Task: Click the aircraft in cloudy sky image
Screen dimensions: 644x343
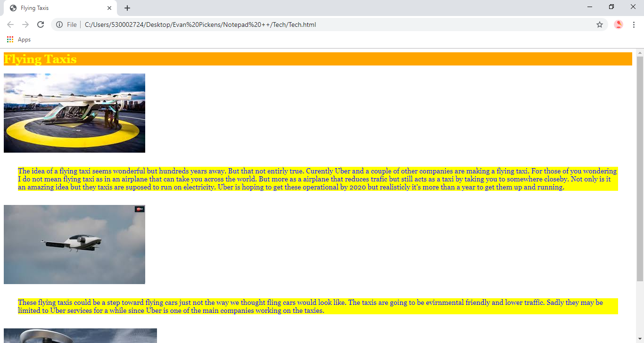Action: [74, 245]
